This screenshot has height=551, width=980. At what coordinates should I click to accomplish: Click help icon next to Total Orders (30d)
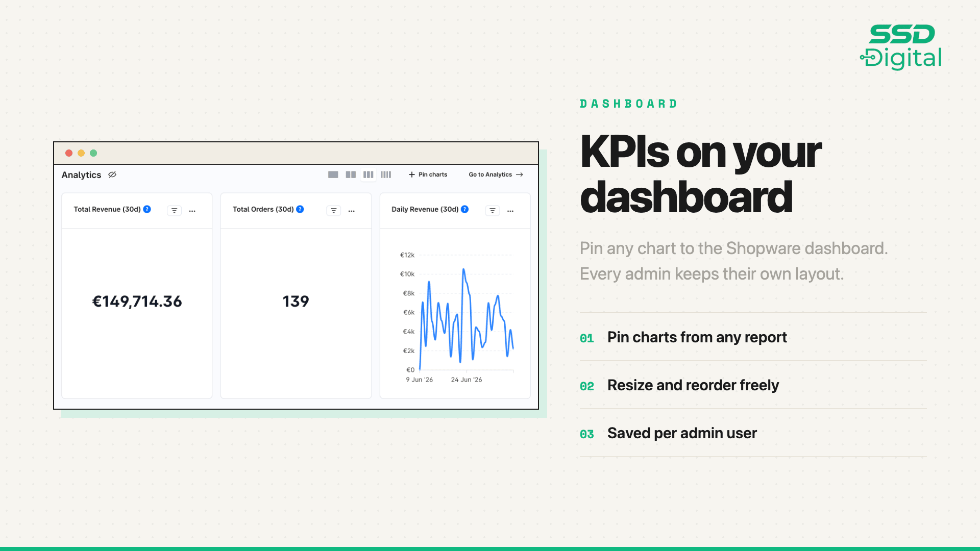(x=300, y=209)
